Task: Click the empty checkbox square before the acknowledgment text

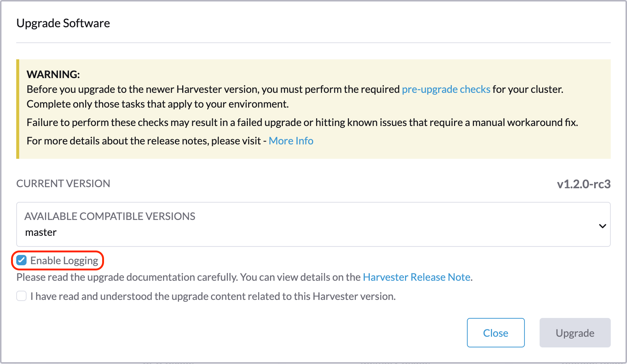Action: 21,296
